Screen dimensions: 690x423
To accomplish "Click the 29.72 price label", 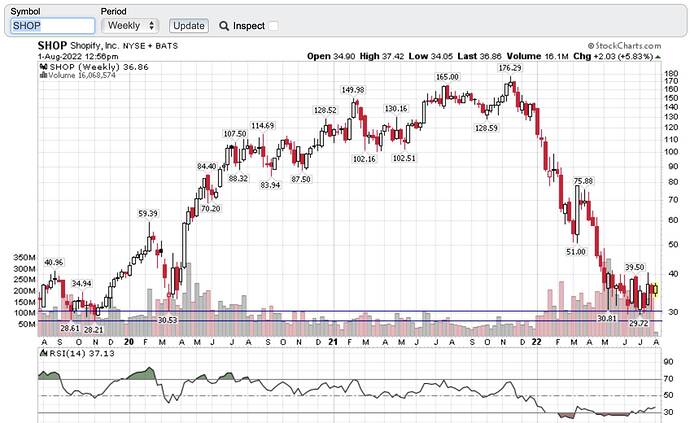I will [639, 323].
